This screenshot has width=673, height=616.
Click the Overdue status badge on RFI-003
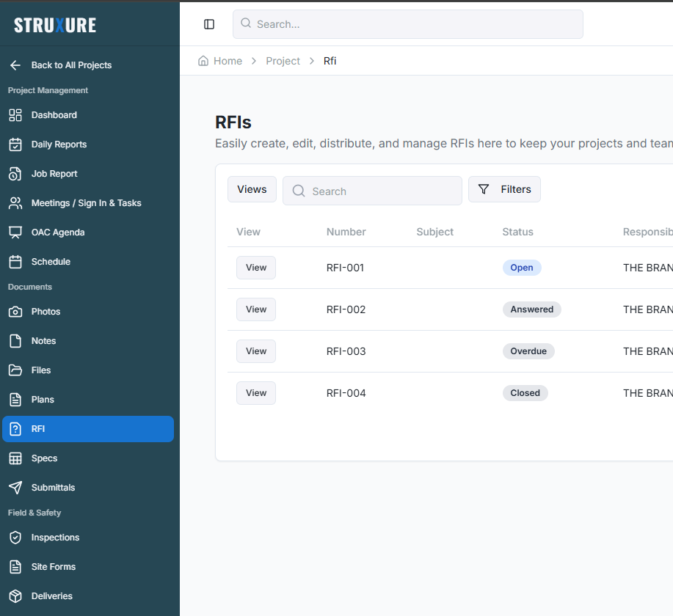[x=528, y=351]
